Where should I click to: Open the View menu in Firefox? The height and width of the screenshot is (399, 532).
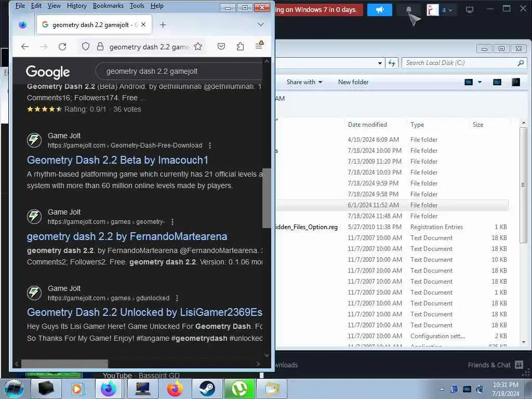[x=54, y=6]
